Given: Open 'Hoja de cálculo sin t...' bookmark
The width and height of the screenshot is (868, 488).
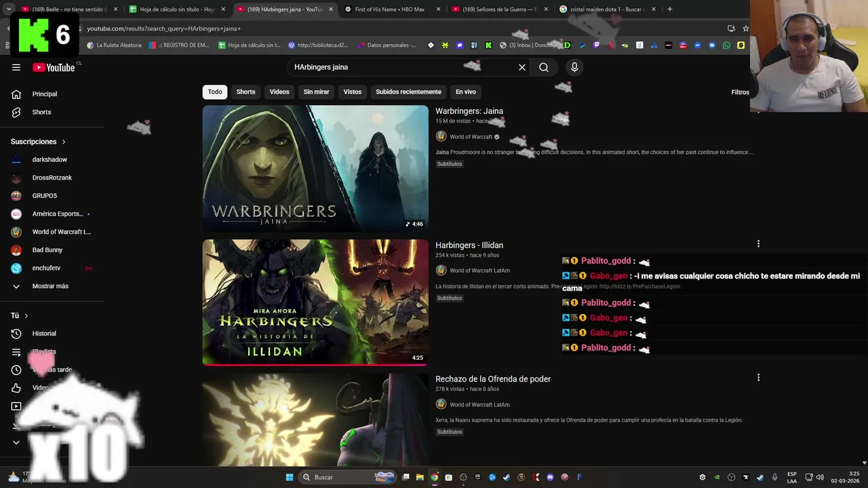Looking at the screenshot, I should point(250,45).
